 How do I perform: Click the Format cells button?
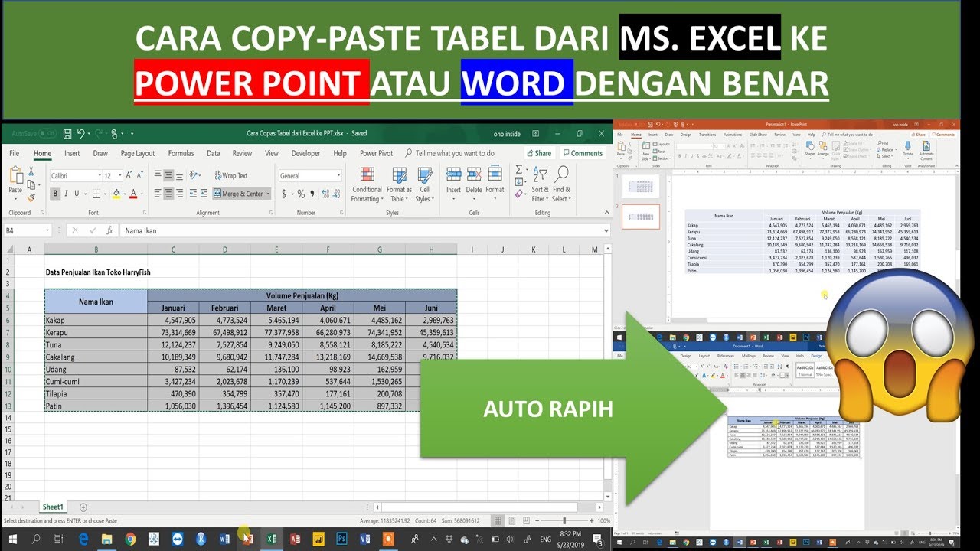pyautogui.click(x=495, y=181)
